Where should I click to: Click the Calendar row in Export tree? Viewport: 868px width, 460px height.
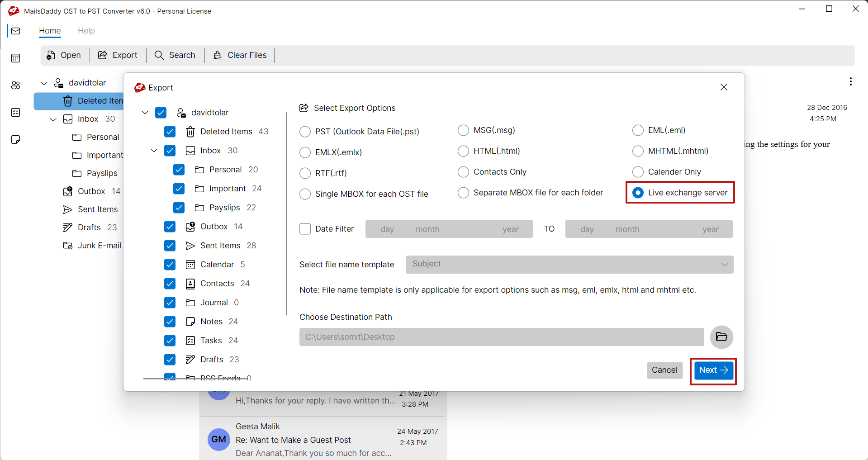click(x=215, y=265)
